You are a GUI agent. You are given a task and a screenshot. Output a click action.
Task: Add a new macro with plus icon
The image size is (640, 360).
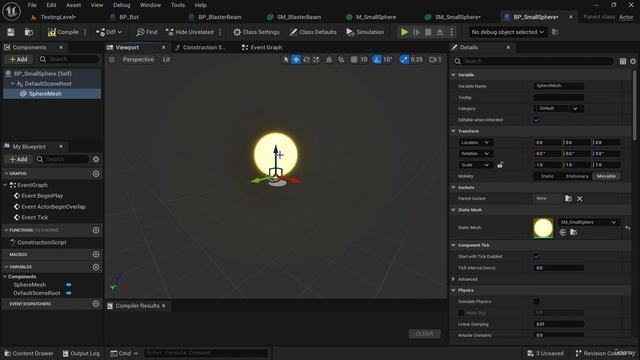pyautogui.click(x=96, y=254)
